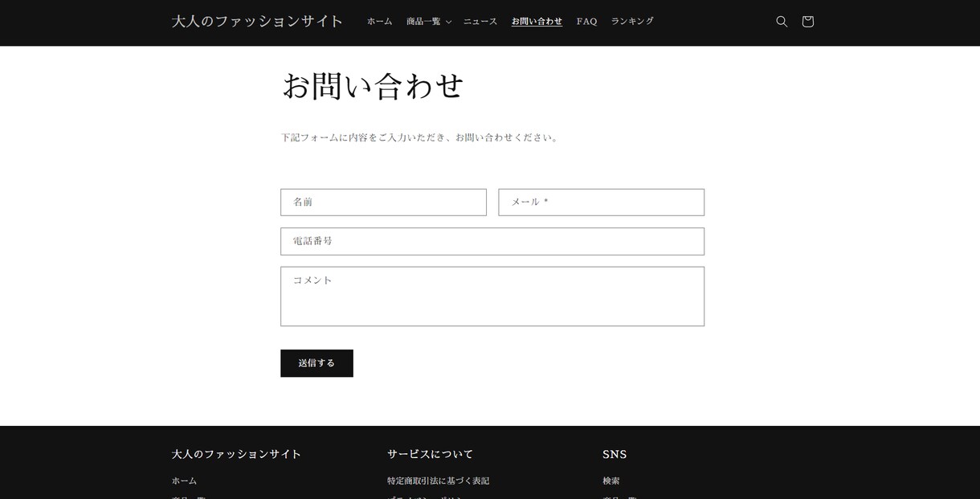Go to ホーム in the top navigation
The height and width of the screenshot is (499, 980).
click(380, 22)
